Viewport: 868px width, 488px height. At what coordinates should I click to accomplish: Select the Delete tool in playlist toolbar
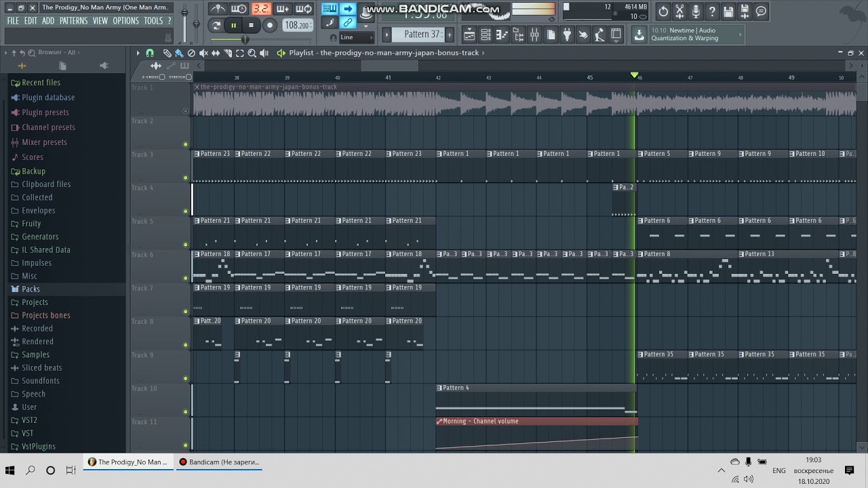191,53
